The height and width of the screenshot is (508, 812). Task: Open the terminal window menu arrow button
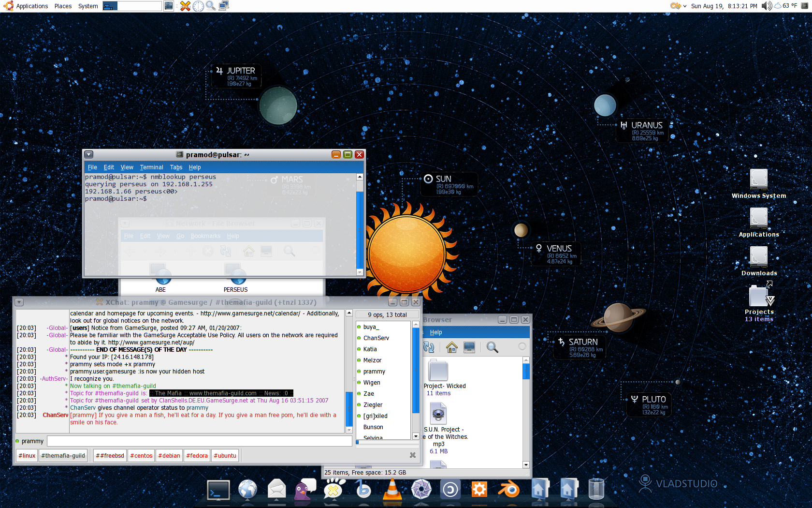pos(88,155)
